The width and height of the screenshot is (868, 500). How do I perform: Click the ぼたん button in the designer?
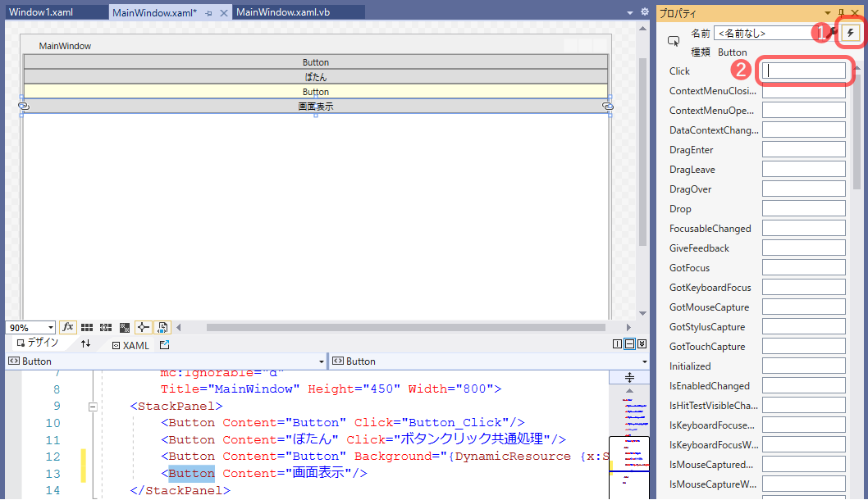315,76
